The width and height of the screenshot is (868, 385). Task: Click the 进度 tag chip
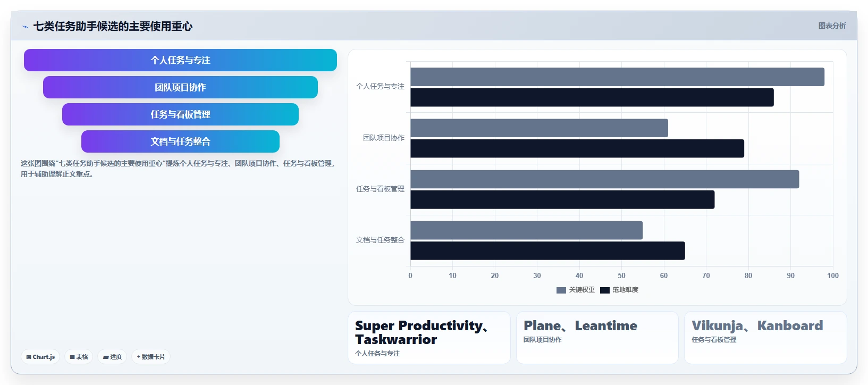click(x=112, y=357)
